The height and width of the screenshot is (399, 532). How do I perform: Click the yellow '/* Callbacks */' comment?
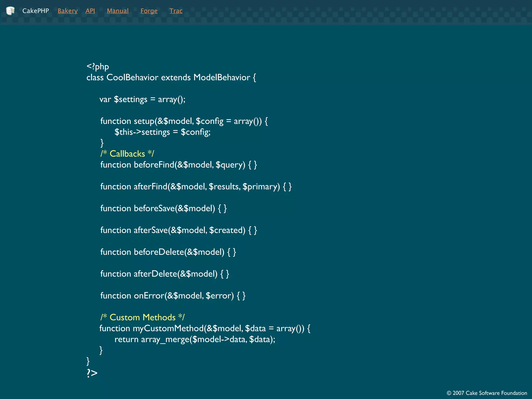[x=127, y=154]
